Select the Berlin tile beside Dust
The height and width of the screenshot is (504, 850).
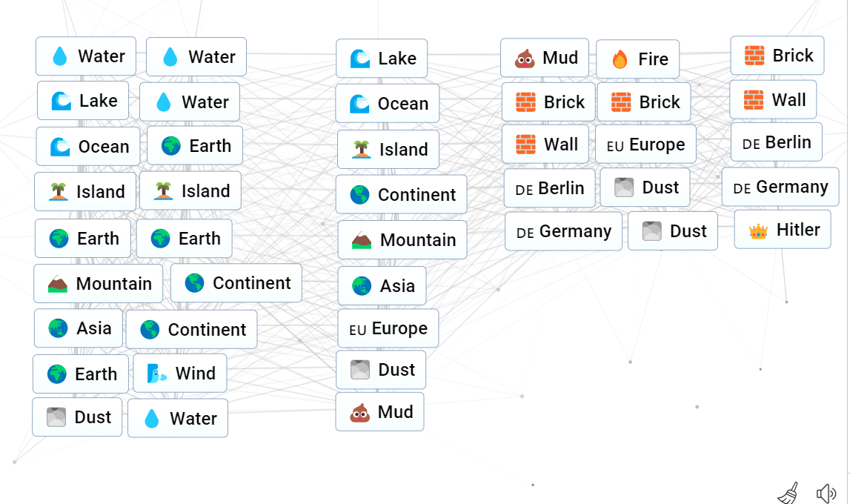click(x=550, y=188)
